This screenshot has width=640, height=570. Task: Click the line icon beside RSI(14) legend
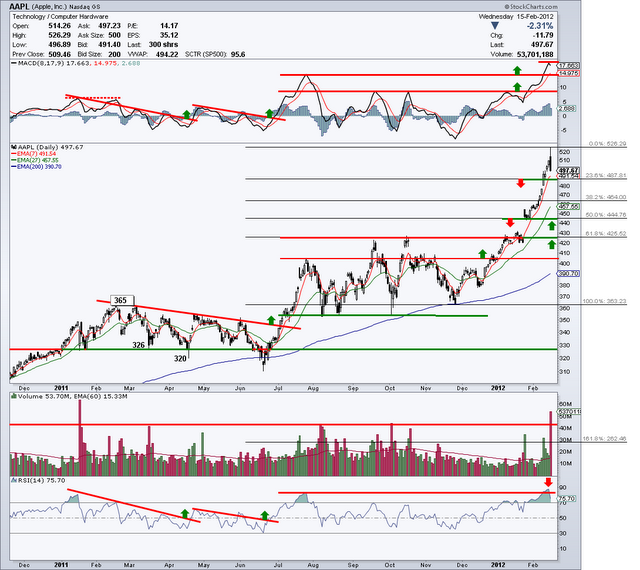click(x=14, y=481)
